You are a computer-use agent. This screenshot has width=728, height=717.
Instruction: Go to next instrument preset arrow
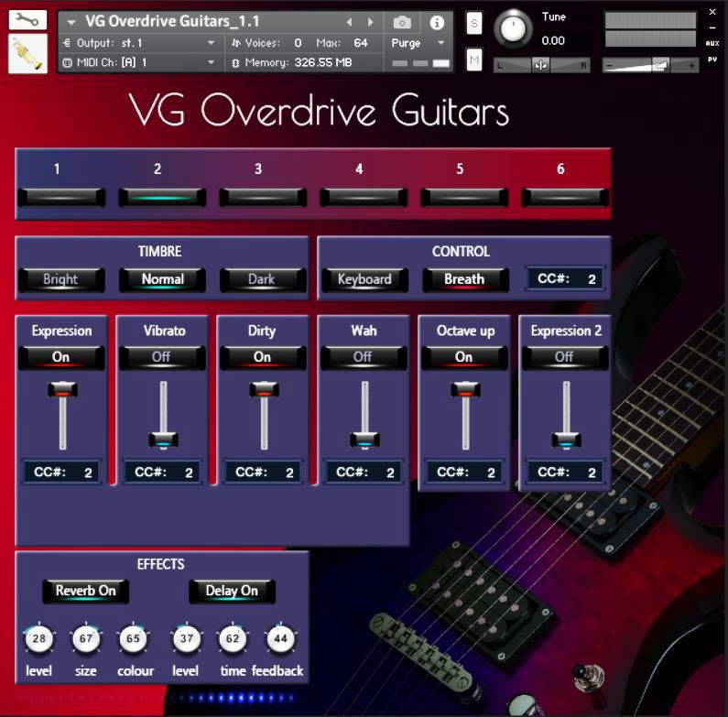[370, 22]
